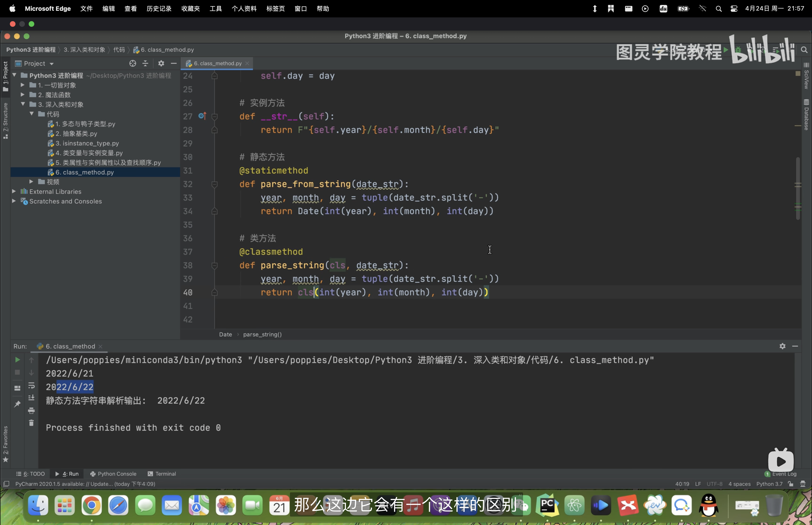Screen dimensions: 812x525
Task: Click Spotlight search icon in menu bar
Action: 719,9
